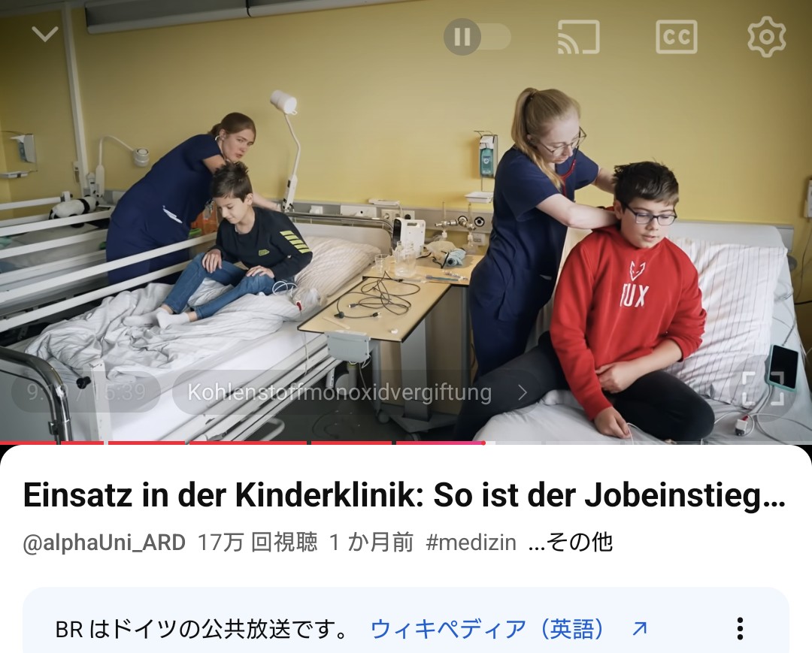The height and width of the screenshot is (653, 812).
Task: Open video settings gear icon
Action: pos(766,37)
